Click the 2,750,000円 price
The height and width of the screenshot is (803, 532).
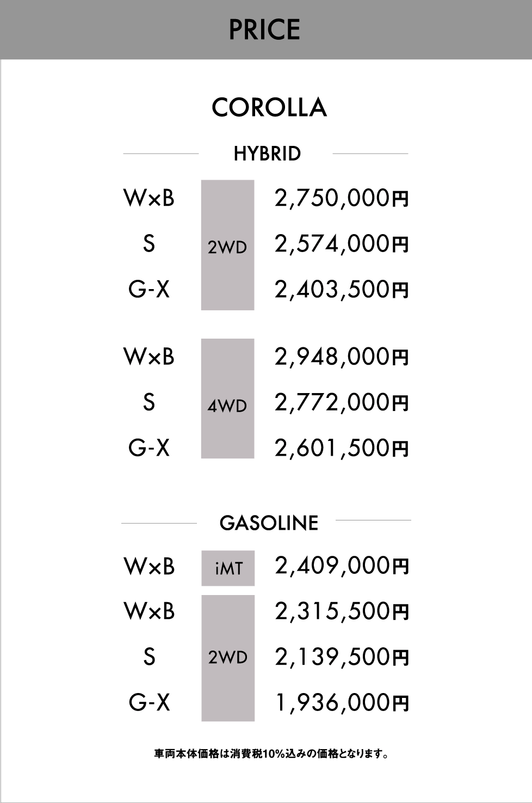pos(342,199)
